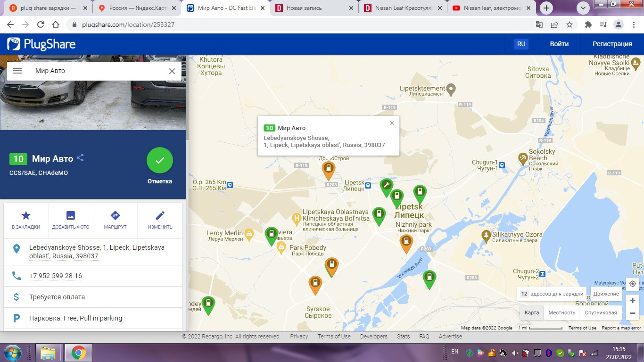The height and width of the screenshot is (362, 644).
Task: Zoom in on the map
Action: [x=633, y=300]
